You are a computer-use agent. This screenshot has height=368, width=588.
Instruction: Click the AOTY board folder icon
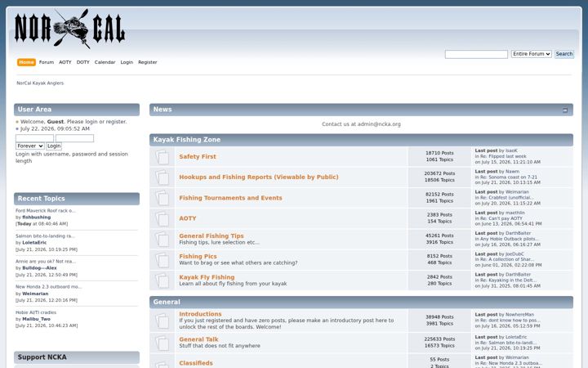click(162, 218)
